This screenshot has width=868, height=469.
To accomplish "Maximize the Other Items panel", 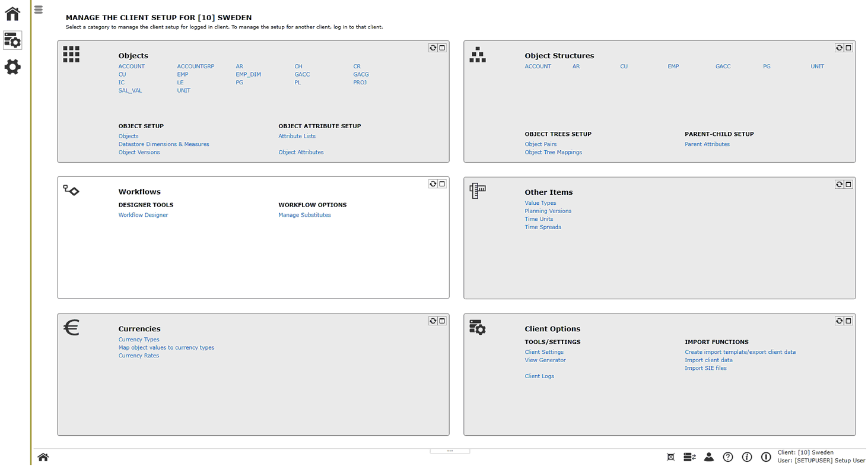I will pyautogui.click(x=848, y=184).
